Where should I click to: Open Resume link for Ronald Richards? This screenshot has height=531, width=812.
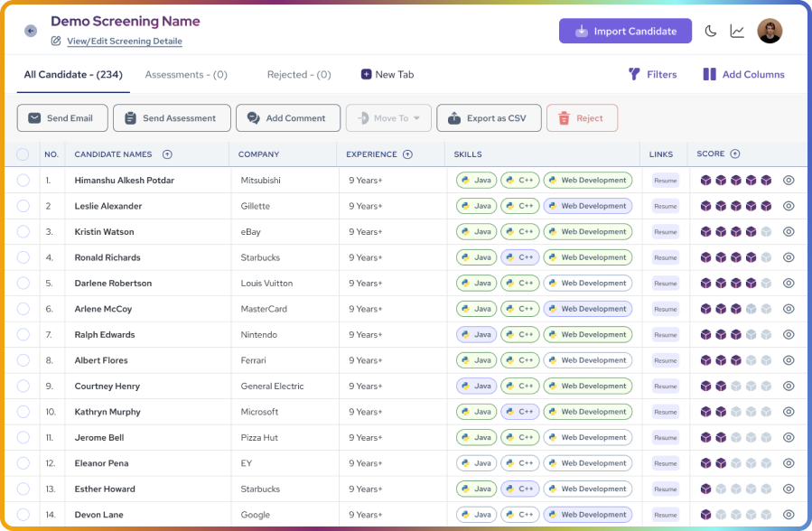(666, 257)
